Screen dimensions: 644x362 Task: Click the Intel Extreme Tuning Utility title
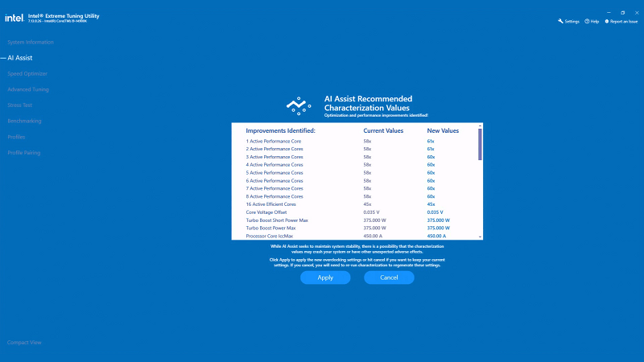64,16
